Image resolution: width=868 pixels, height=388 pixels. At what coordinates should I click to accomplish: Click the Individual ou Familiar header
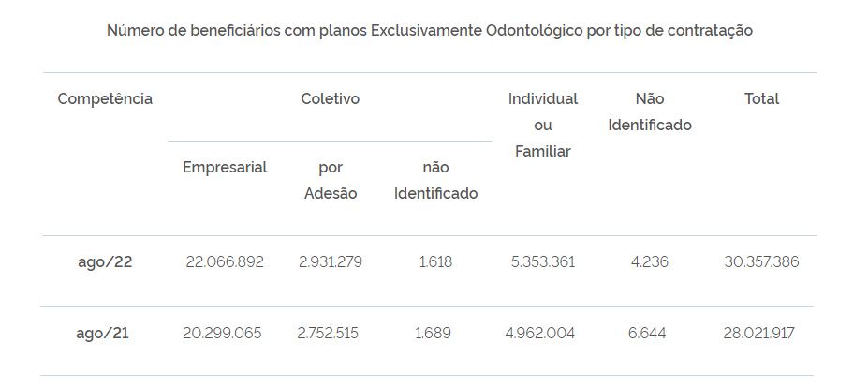[x=543, y=125]
